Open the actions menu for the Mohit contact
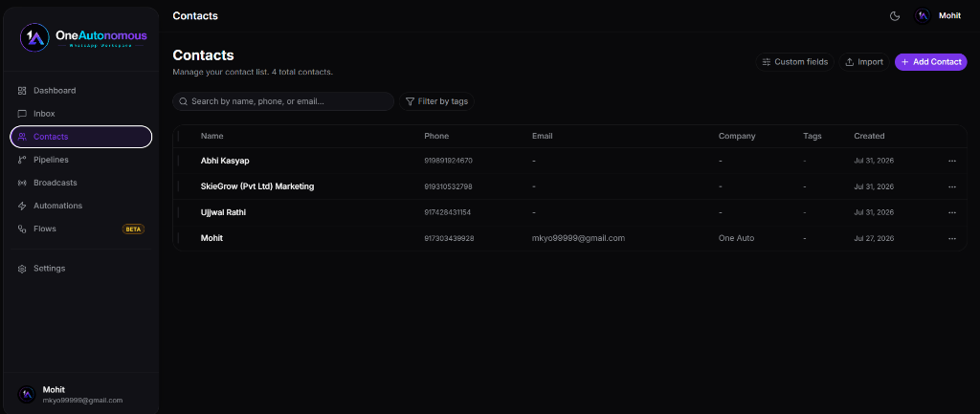Screen dimensions: 980x414 (x=952, y=238)
